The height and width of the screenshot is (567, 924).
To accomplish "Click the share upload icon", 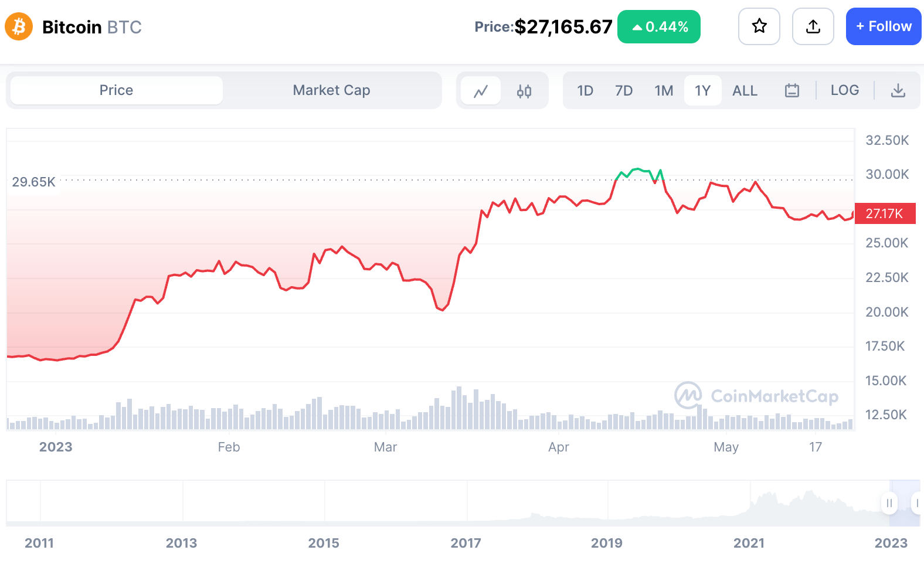I will (x=813, y=26).
